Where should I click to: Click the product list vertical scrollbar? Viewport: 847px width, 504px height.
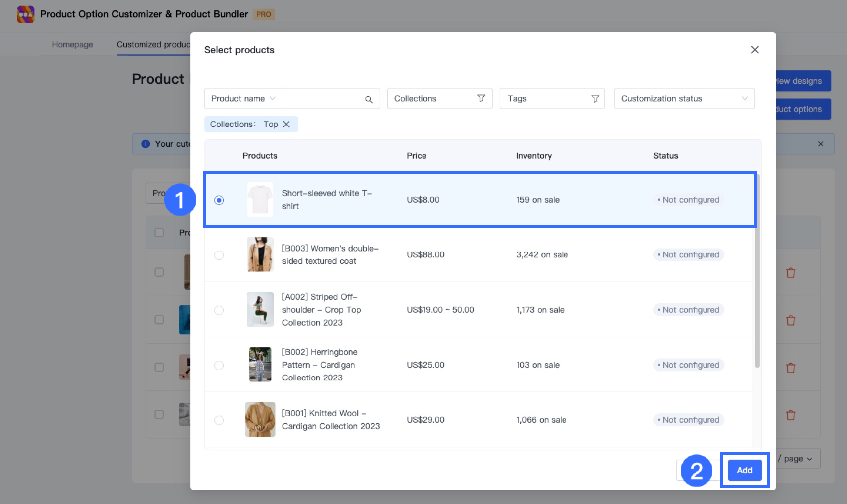coord(757,271)
